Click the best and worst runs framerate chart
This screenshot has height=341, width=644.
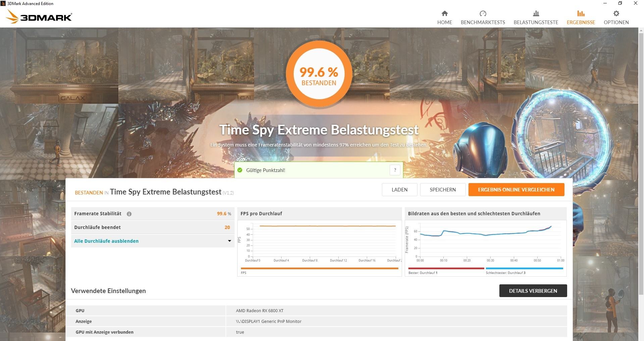(x=486, y=248)
